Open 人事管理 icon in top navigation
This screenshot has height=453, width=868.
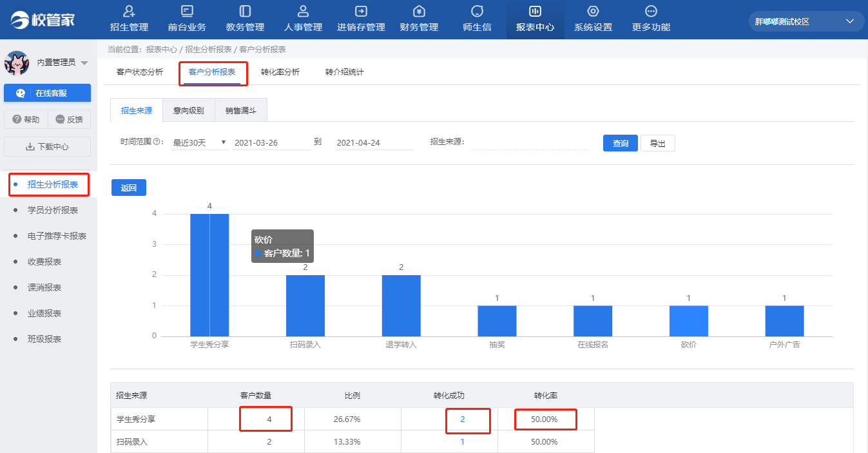point(303,11)
